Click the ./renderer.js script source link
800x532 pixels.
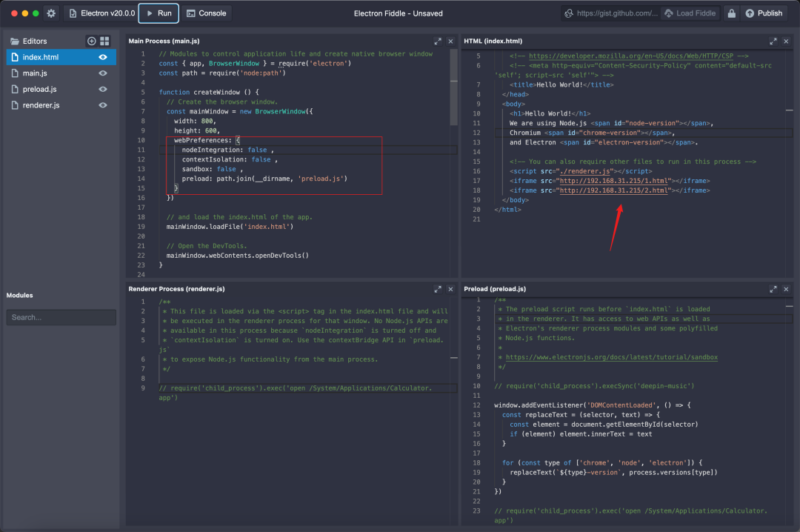(584, 171)
